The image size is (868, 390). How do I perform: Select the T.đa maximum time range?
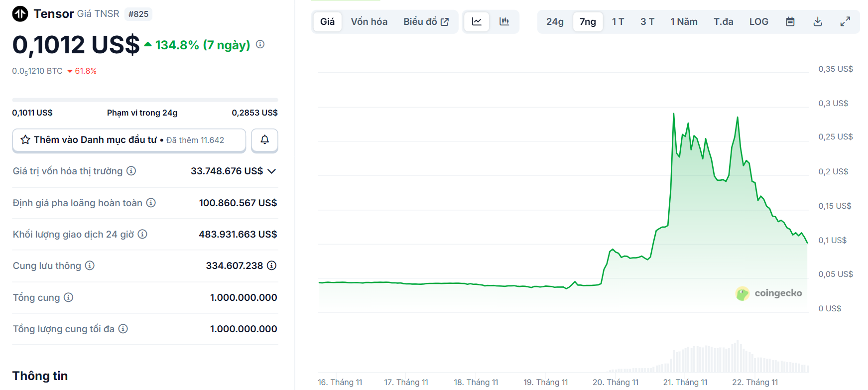(723, 21)
